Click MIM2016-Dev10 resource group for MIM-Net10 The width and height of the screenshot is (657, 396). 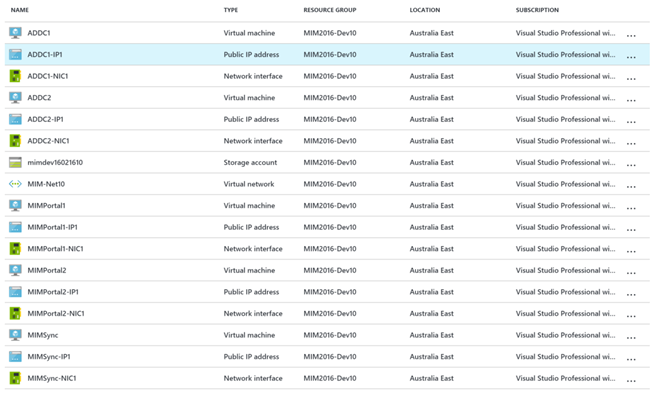tap(330, 184)
